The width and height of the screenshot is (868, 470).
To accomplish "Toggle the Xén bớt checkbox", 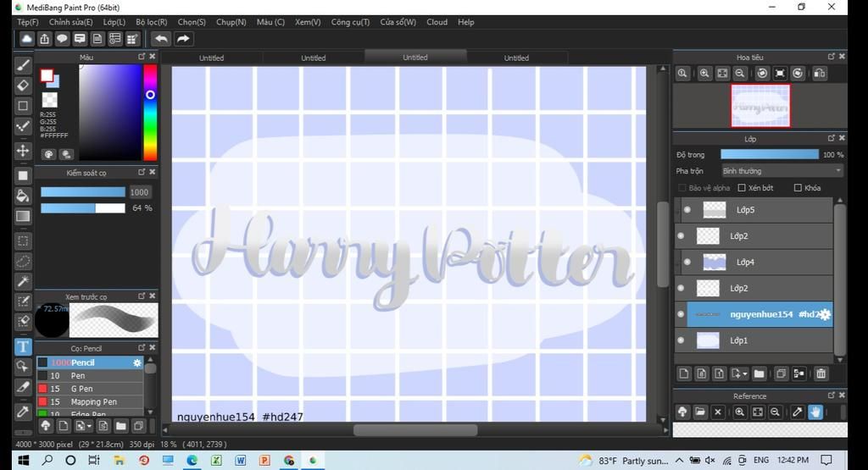I will click(742, 188).
